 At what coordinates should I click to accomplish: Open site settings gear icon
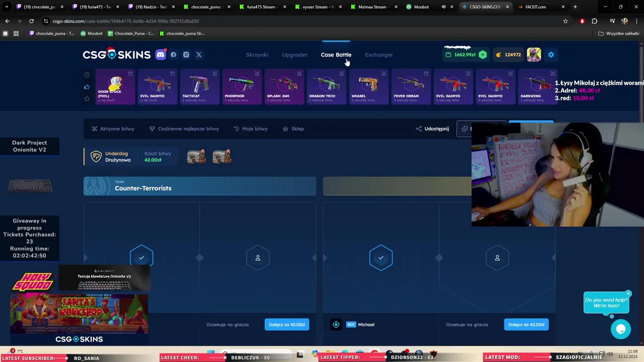pyautogui.click(x=551, y=55)
